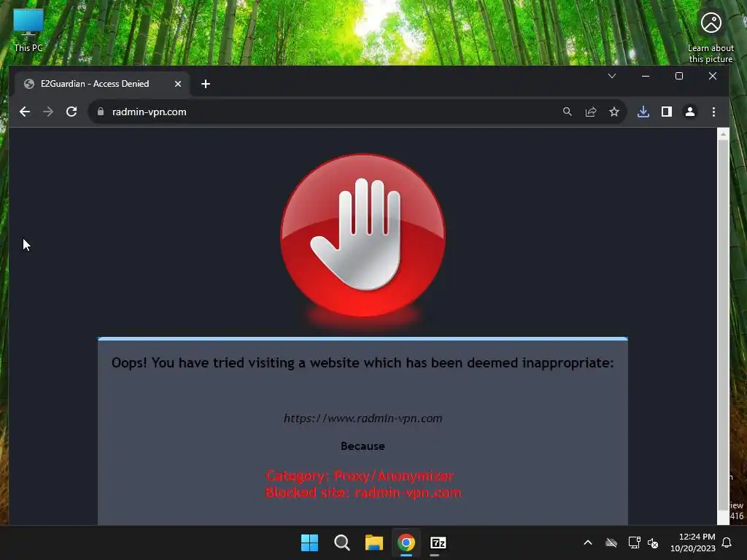
Task: Close the Chrome window
Action: [713, 76]
